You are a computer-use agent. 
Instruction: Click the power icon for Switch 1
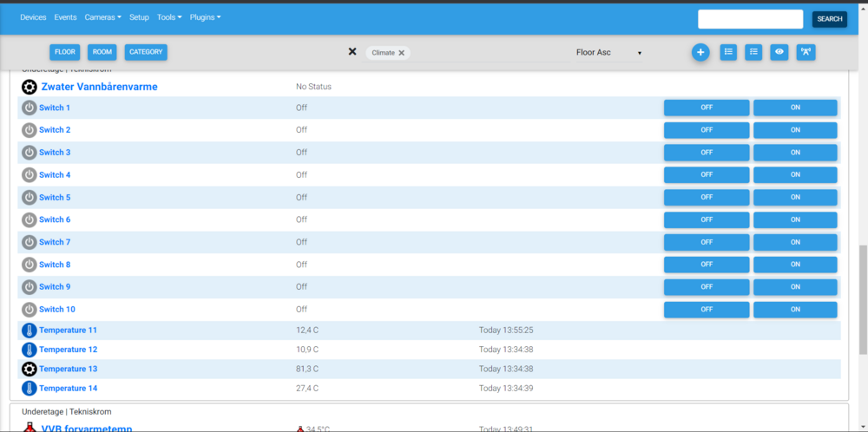pyautogui.click(x=30, y=108)
